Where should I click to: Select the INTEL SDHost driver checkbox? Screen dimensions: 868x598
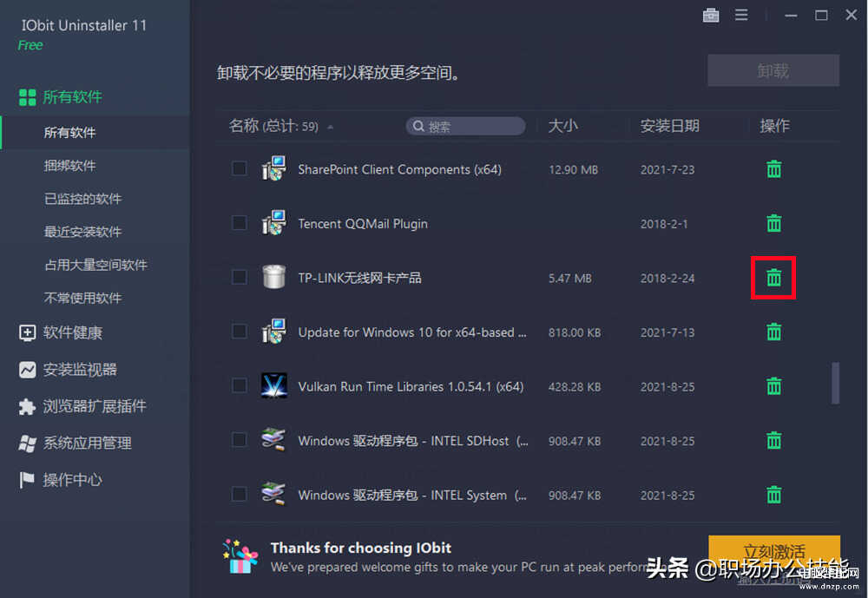click(x=240, y=440)
